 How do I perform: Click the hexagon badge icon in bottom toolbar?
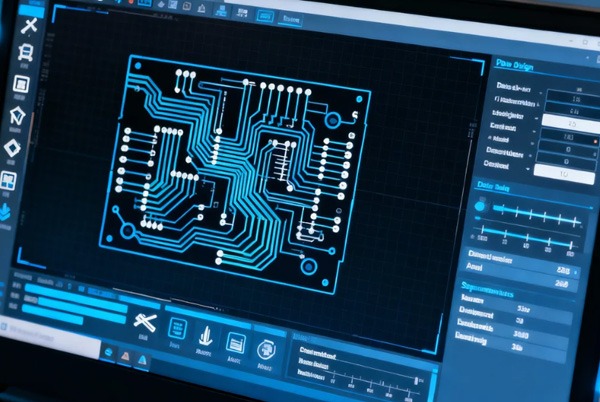pos(266,349)
